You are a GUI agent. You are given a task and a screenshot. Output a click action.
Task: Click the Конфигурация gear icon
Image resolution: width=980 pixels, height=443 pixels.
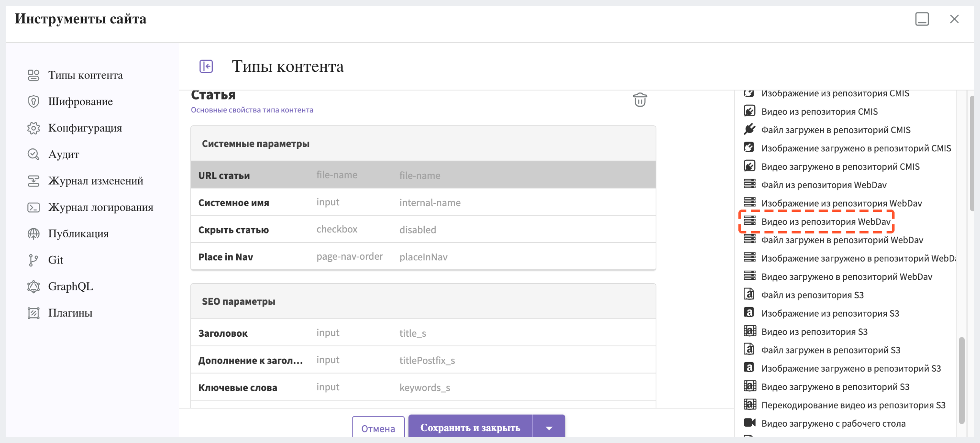coord(33,128)
